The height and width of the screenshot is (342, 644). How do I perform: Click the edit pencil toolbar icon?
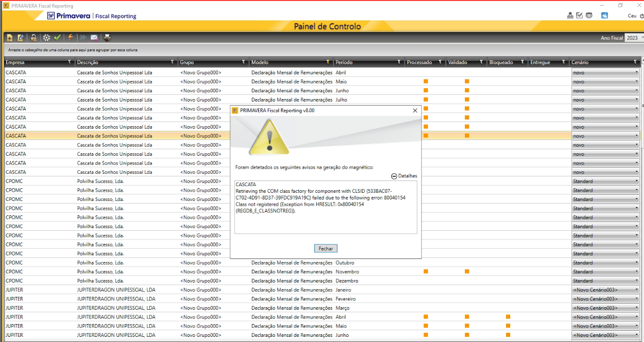pos(21,37)
